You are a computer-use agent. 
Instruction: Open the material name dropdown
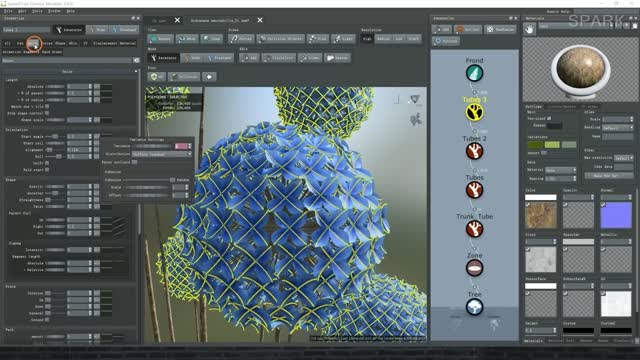[577, 27]
